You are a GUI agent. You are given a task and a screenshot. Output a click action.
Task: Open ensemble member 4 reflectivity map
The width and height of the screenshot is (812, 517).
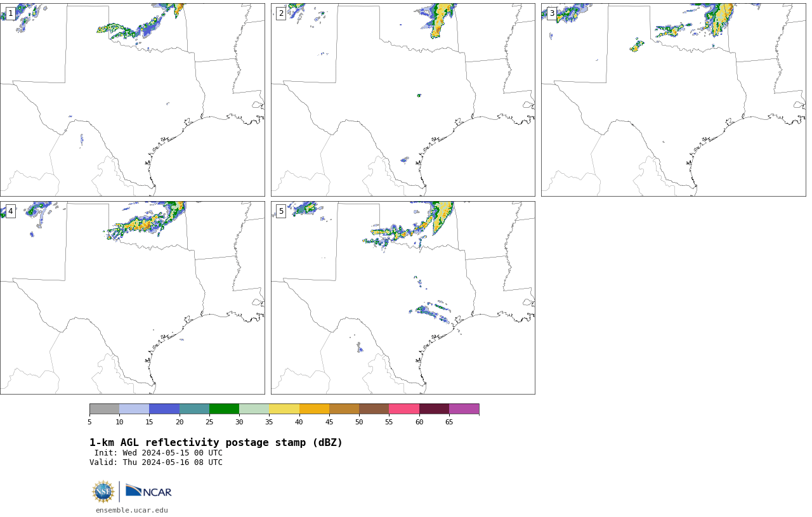click(x=132, y=298)
